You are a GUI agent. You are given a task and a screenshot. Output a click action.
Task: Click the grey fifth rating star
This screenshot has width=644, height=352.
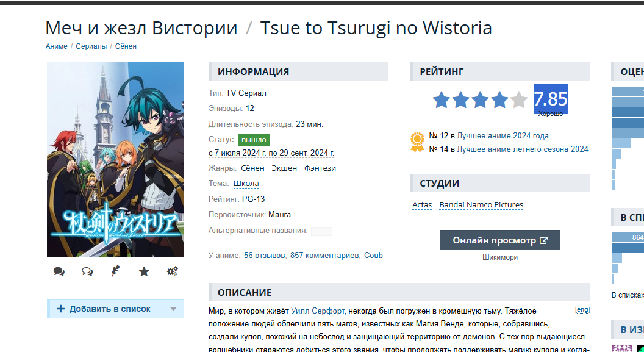click(x=519, y=100)
